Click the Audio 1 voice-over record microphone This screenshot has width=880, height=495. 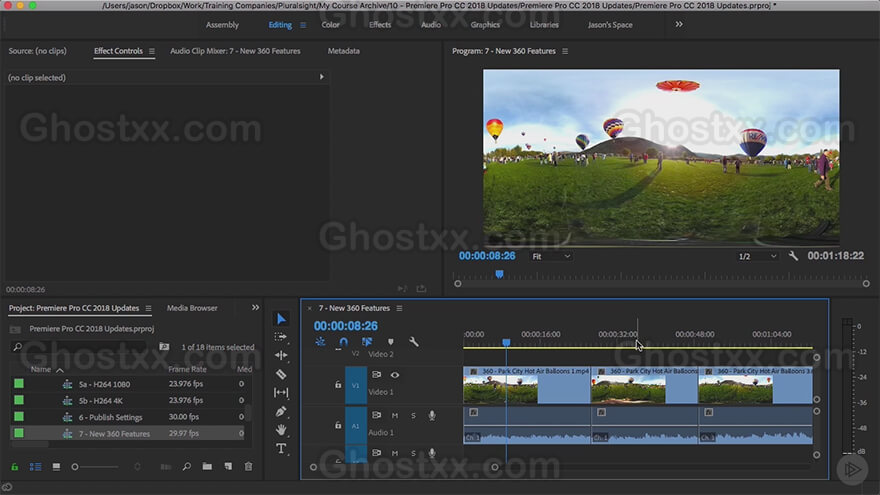click(432, 415)
